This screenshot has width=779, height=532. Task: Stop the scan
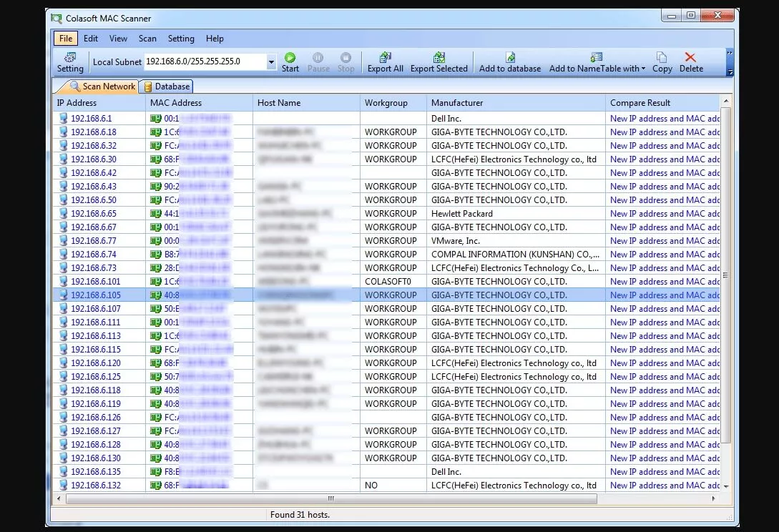pos(346,63)
